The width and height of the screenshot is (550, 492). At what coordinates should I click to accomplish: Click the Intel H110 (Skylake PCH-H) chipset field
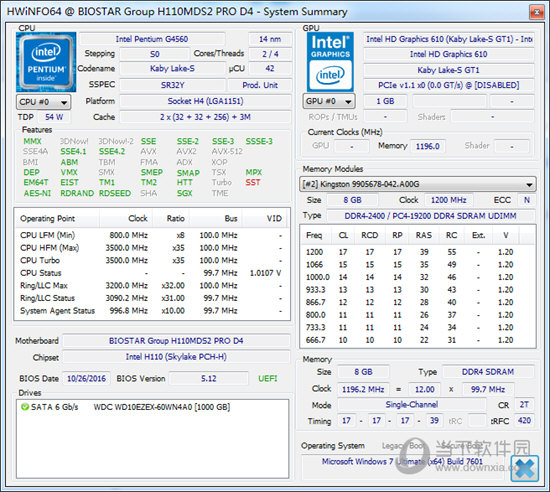point(176,357)
